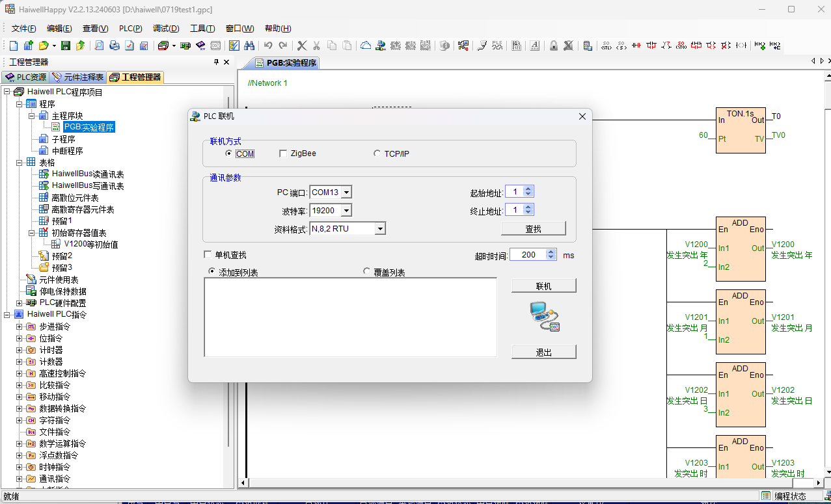Click the PLC online computers toolbar icon
831x504 pixels.
[x=380, y=46]
